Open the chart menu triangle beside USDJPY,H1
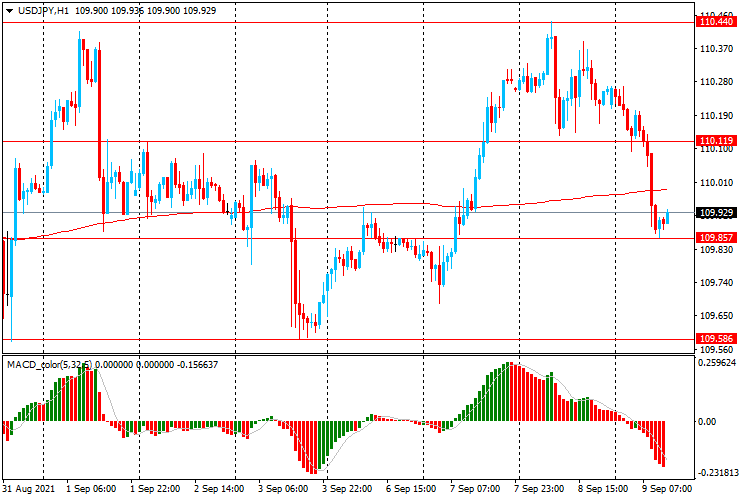740x500 pixels. pos(9,11)
